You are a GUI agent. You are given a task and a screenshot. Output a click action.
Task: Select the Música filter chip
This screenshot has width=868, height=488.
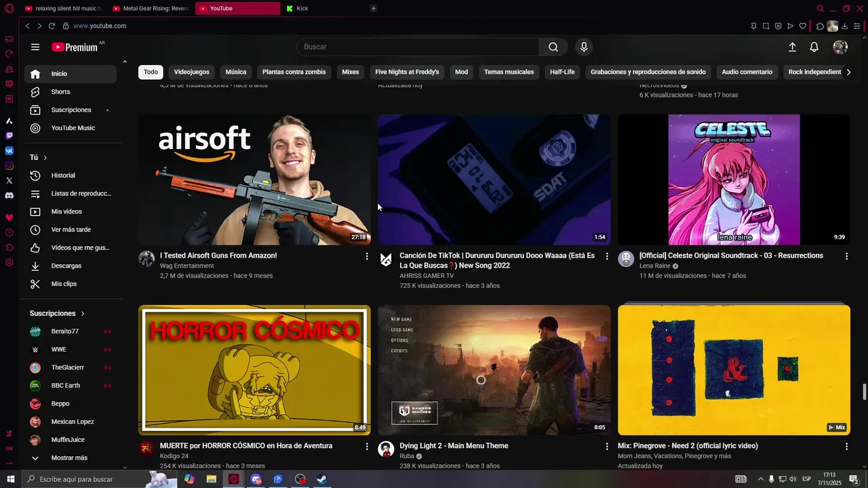[x=236, y=72]
